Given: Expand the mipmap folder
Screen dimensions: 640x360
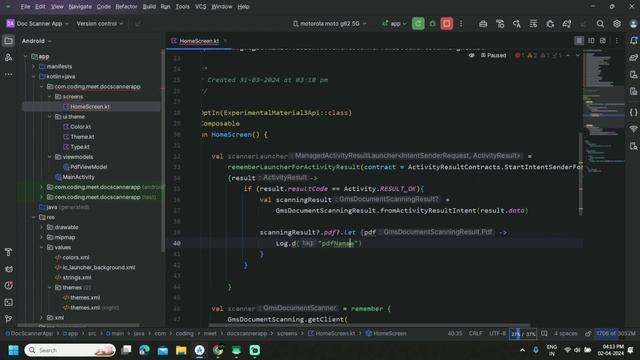Looking at the screenshot, I should click(x=42, y=237).
